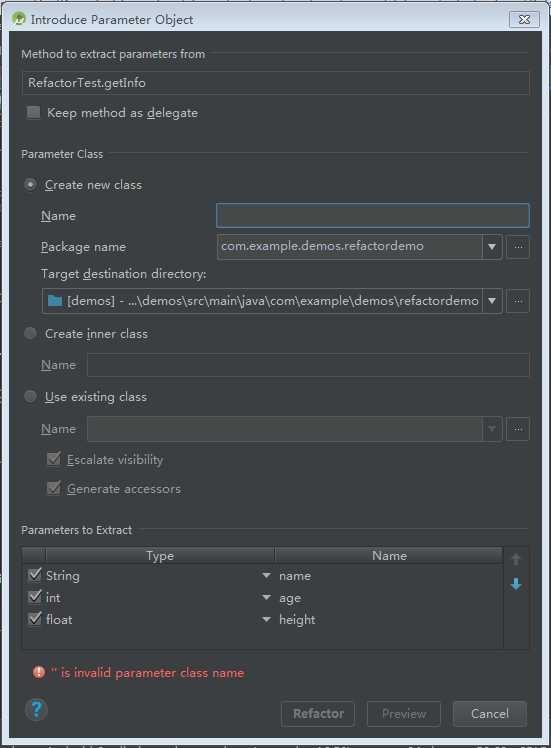Browse packages with Package name ellipsis button
The image size is (551, 748).
518,247
